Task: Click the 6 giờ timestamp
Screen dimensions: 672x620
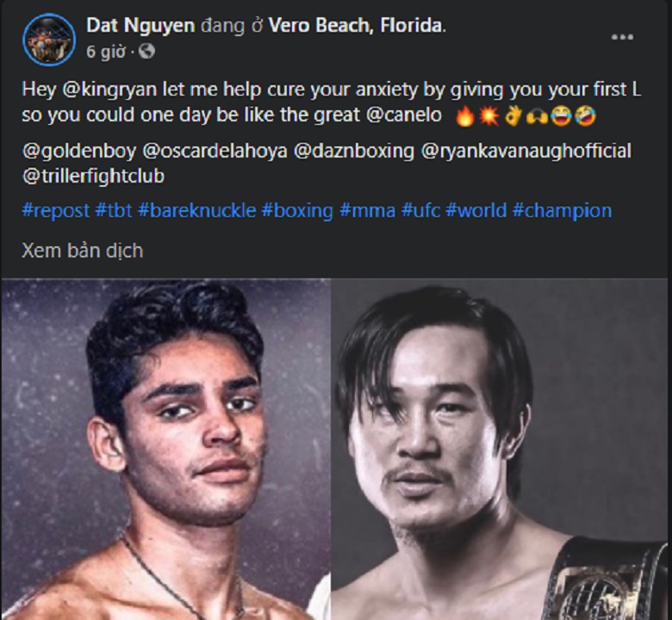Action: (106, 52)
